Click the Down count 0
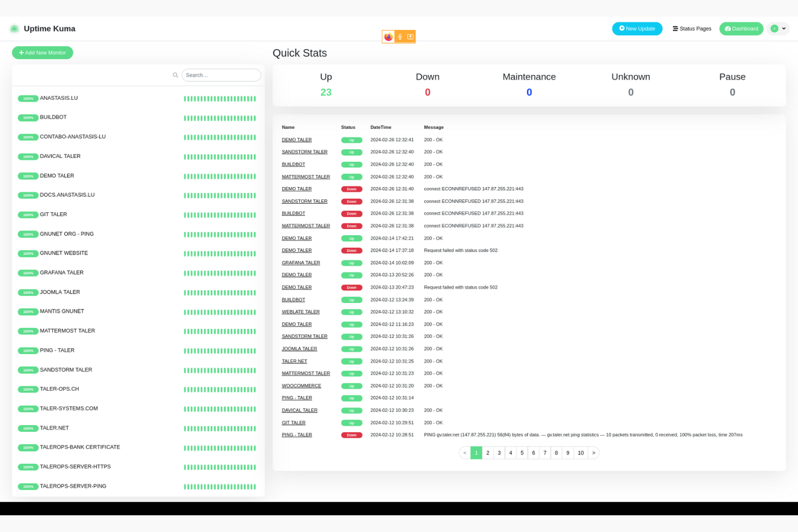 pyautogui.click(x=428, y=92)
